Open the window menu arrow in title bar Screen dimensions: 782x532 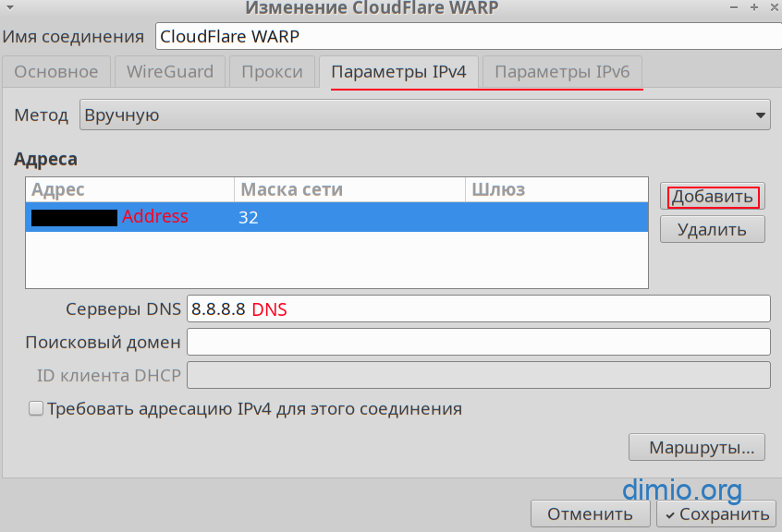8,8
